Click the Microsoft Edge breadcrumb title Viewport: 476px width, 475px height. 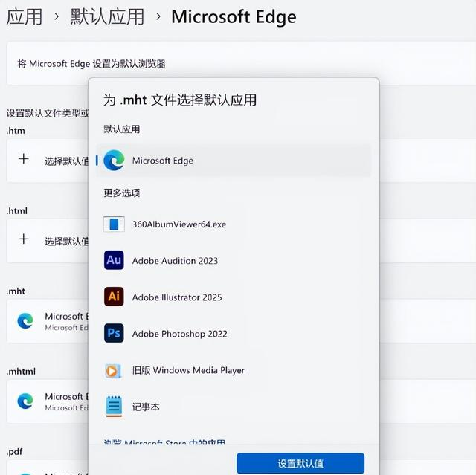234,17
